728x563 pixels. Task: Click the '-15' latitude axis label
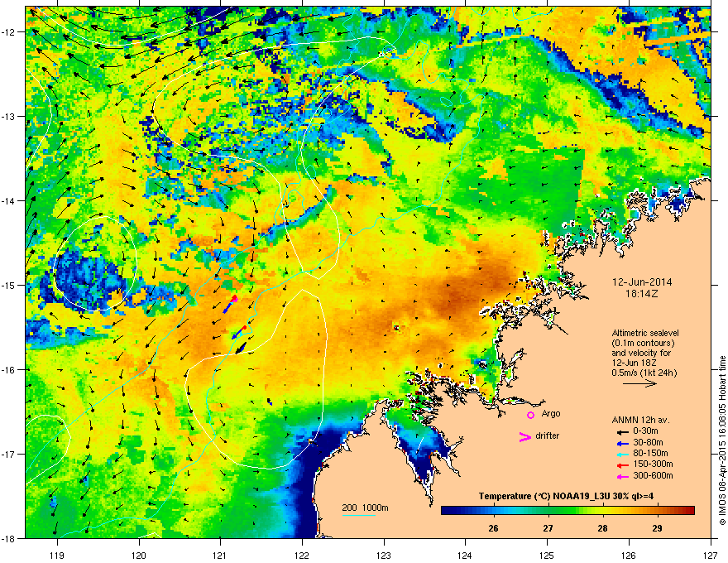[8, 285]
